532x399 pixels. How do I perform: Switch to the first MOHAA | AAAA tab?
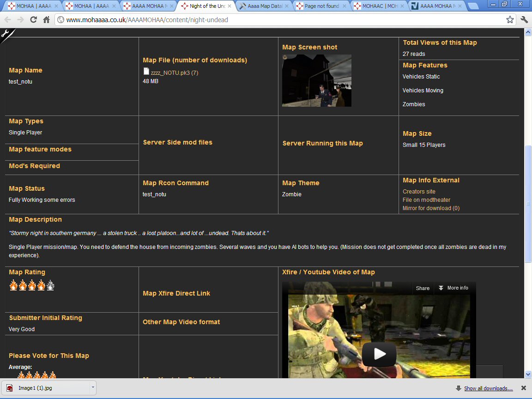tap(33, 6)
